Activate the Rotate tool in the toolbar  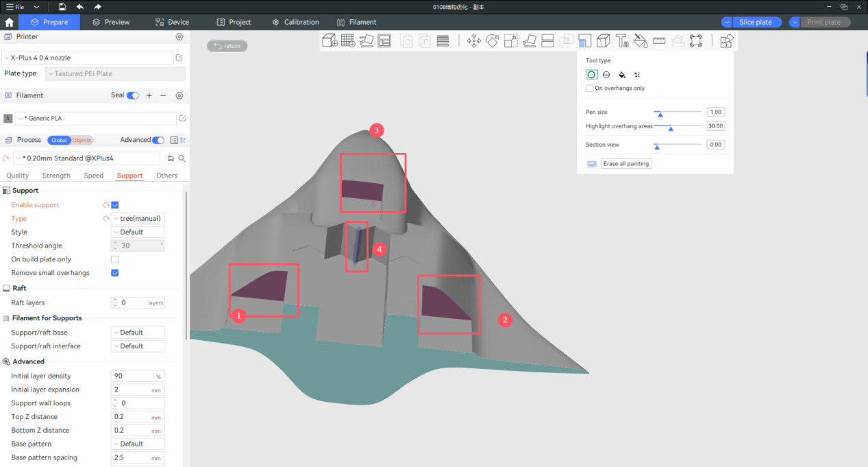point(492,40)
